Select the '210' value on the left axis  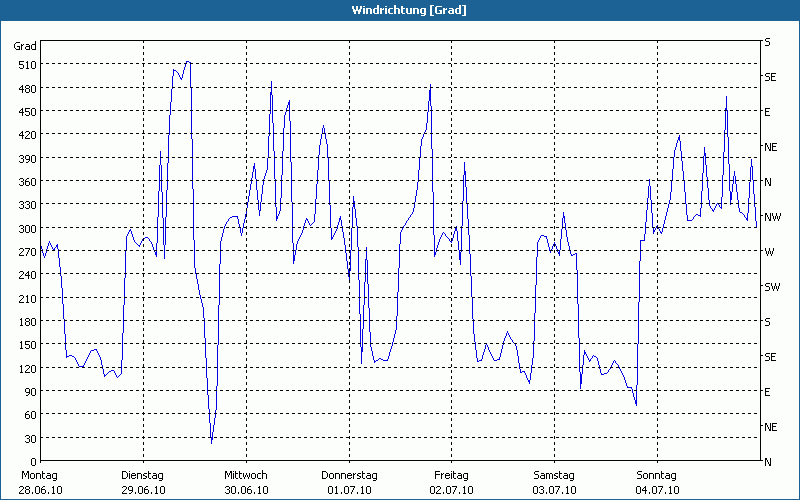click(28, 298)
